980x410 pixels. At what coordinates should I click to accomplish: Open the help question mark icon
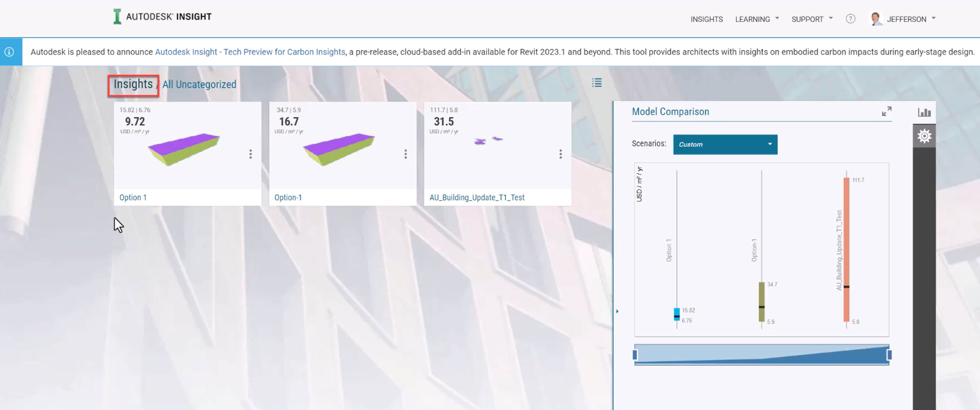pos(850,19)
